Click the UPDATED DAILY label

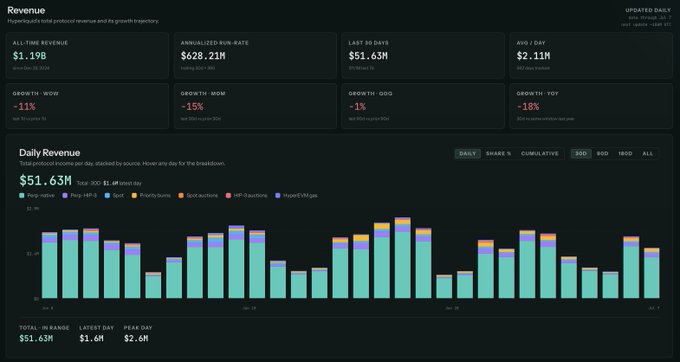(647, 10)
